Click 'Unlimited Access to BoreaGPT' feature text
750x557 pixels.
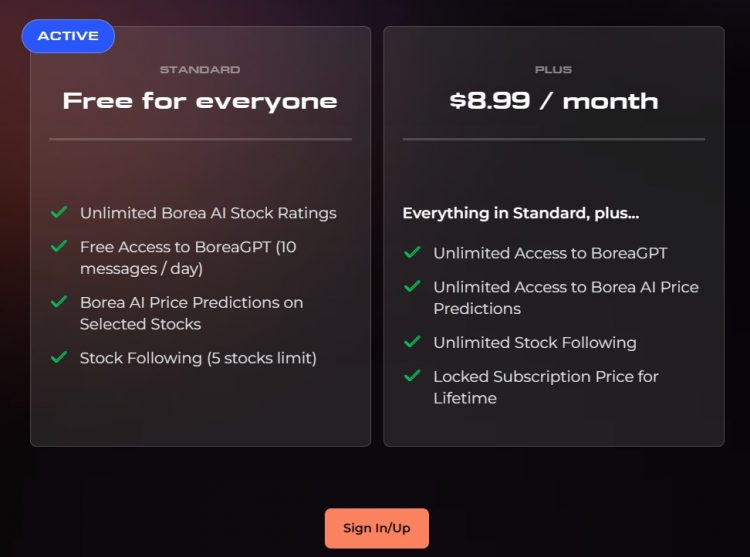click(x=550, y=254)
